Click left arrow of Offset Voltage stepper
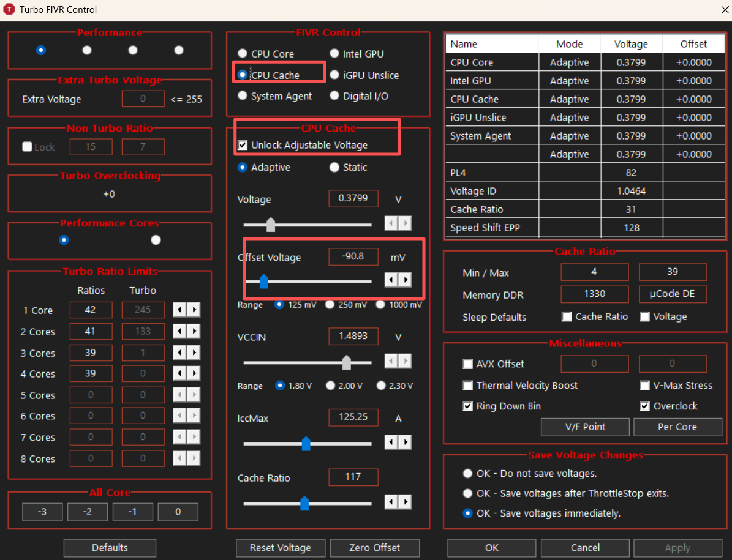This screenshot has width=732, height=560. pos(391,280)
